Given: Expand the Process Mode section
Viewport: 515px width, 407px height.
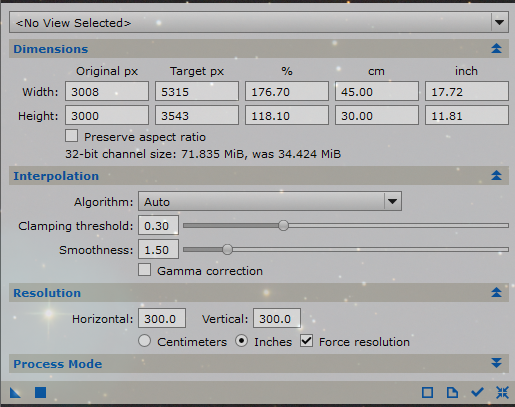Looking at the screenshot, I should click(259, 364).
